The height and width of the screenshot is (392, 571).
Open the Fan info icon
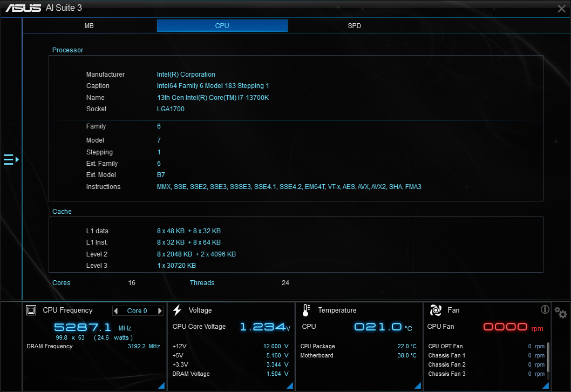[x=545, y=309]
